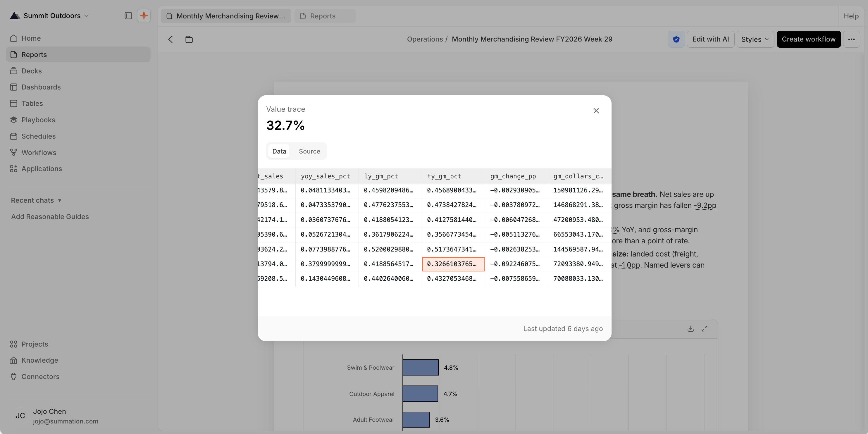
Task: Switch to the Reports document tab
Action: coord(325,16)
